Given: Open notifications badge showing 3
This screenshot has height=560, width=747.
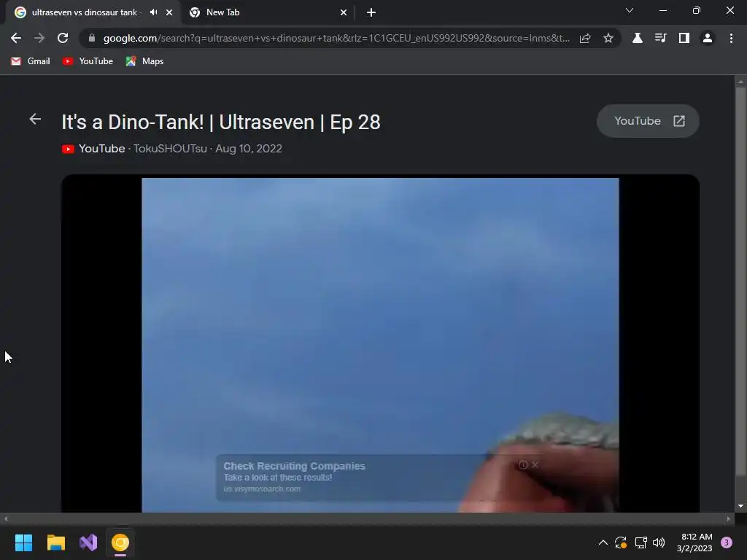Looking at the screenshot, I should (727, 542).
